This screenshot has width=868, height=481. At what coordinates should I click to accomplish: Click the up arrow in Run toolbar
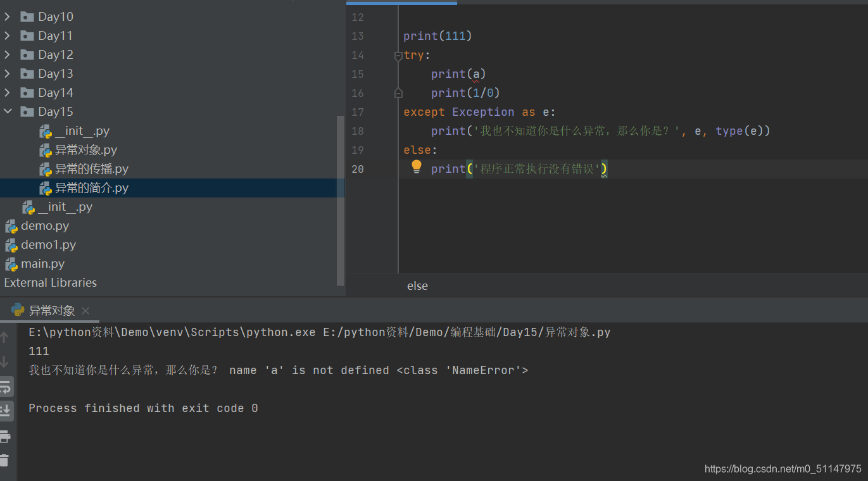coord(5,338)
